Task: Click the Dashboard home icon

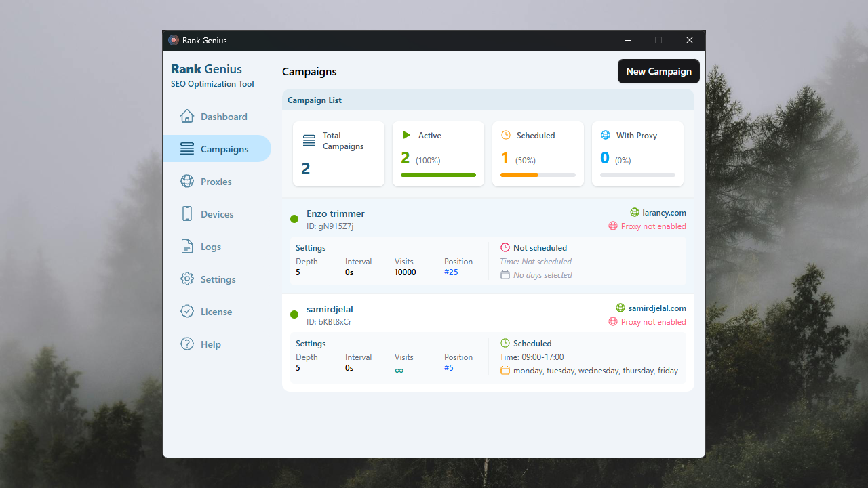Action: click(187, 117)
